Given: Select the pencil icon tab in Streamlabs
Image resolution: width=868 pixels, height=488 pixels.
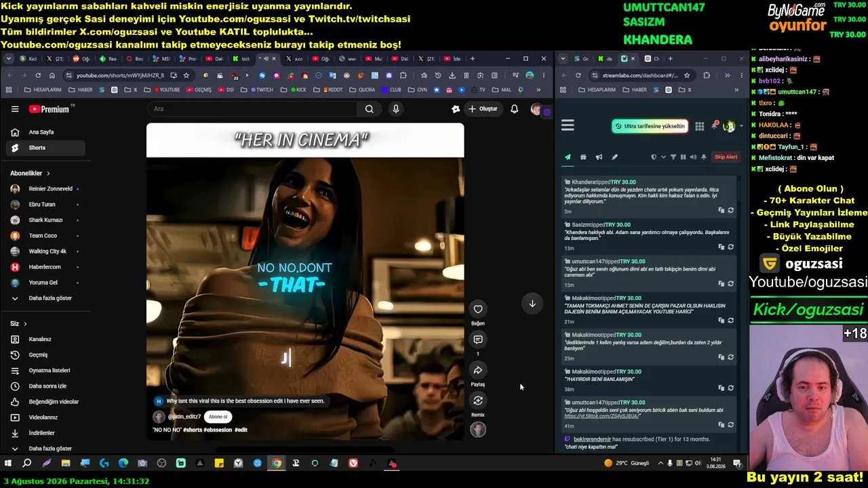Looking at the screenshot, I should (x=614, y=157).
